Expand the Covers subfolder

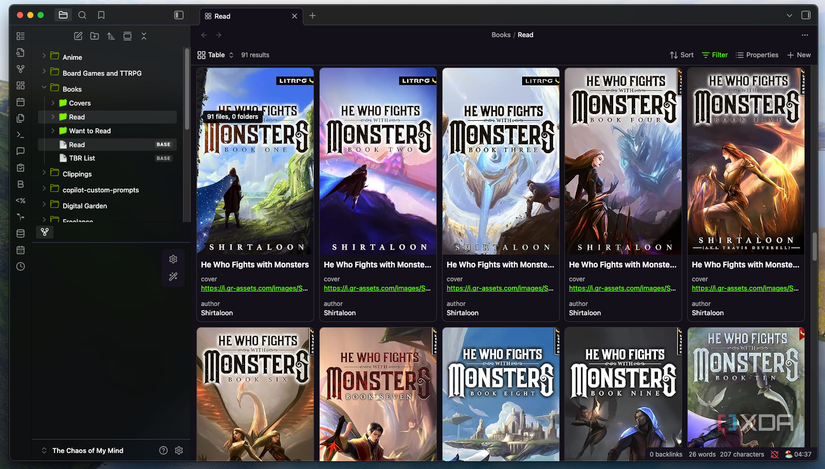coord(53,103)
